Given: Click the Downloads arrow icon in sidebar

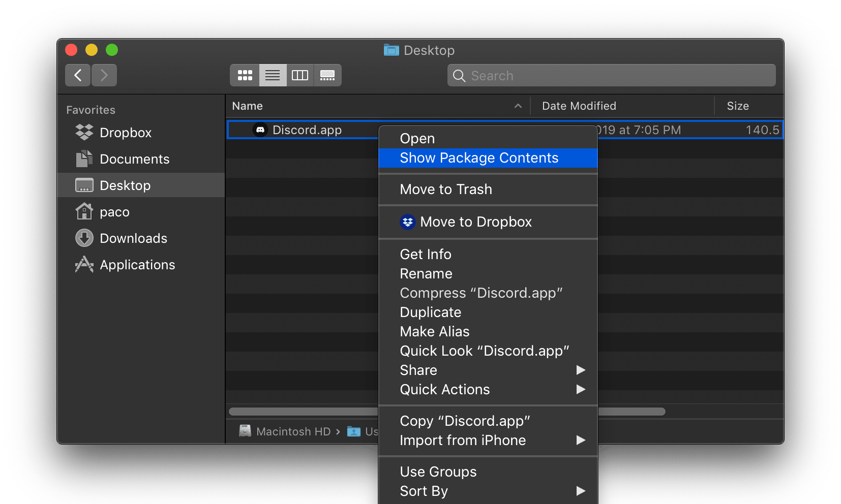Looking at the screenshot, I should point(84,238).
